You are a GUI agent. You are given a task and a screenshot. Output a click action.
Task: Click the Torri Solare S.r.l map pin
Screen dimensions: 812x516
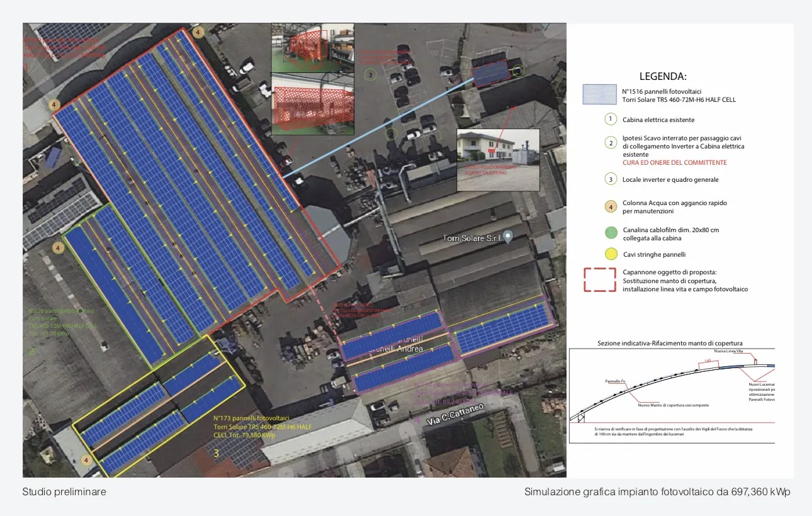509,237
